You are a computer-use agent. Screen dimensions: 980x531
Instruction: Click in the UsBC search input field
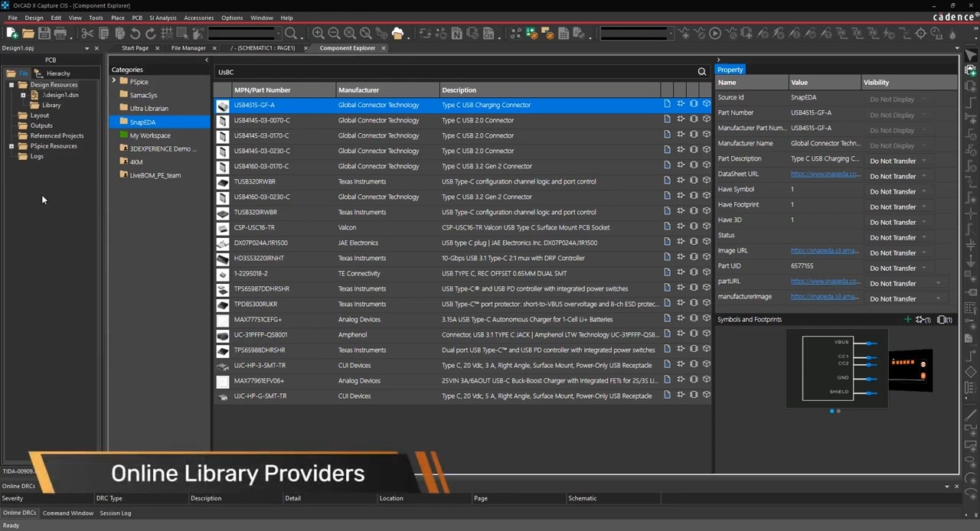(x=456, y=72)
